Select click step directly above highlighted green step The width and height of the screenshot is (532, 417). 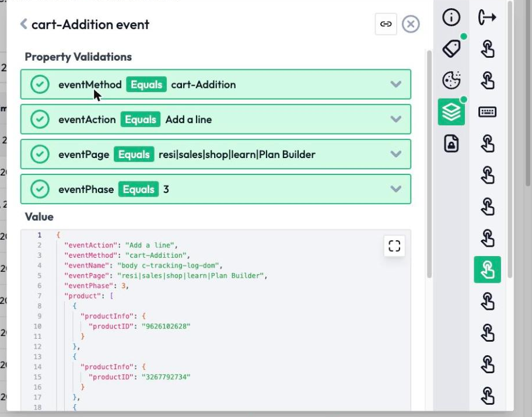[x=487, y=238]
